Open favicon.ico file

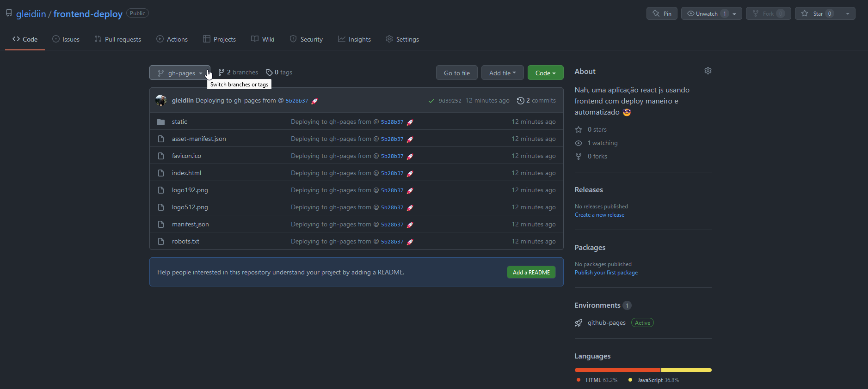pos(186,156)
